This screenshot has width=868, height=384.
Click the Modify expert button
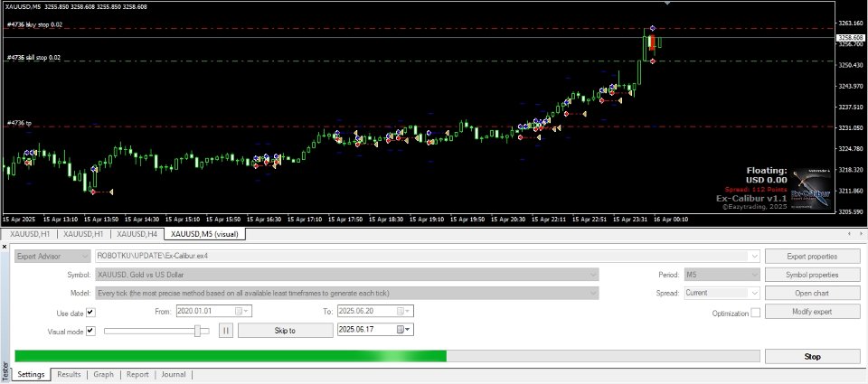click(x=812, y=311)
